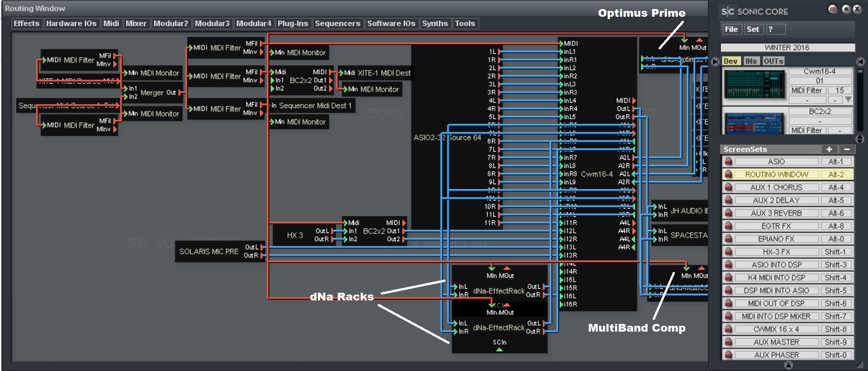Open the Hardware IOs menu
This screenshot has height=371, width=868.
[71, 24]
